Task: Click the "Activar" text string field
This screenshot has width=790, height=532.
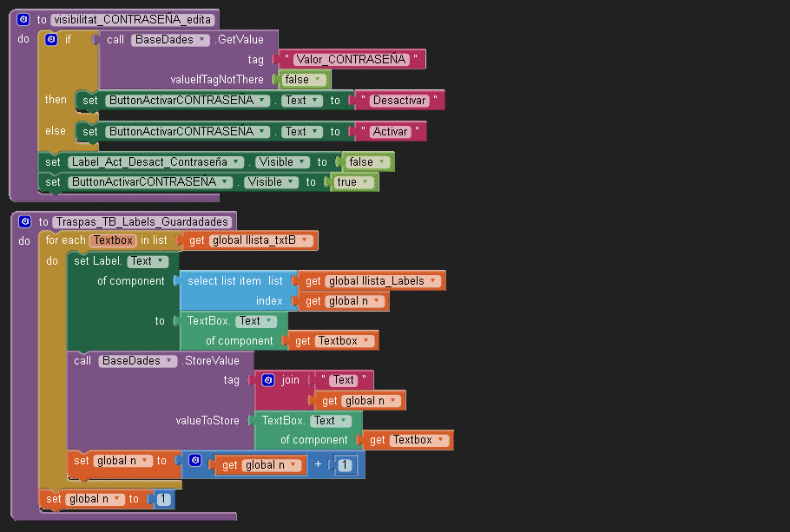Action: click(390, 132)
